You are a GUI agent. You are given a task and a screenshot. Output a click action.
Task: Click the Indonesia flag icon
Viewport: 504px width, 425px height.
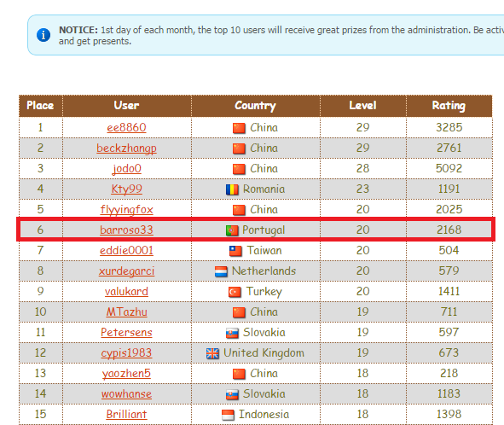coord(229,415)
